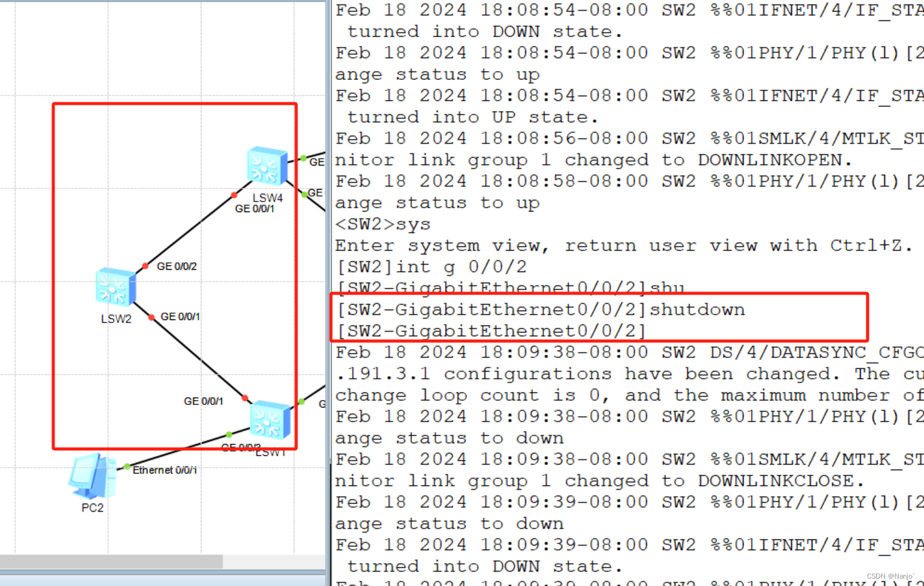
Task: Click green lower port indicator right of LSW4
Action: [x=304, y=194]
